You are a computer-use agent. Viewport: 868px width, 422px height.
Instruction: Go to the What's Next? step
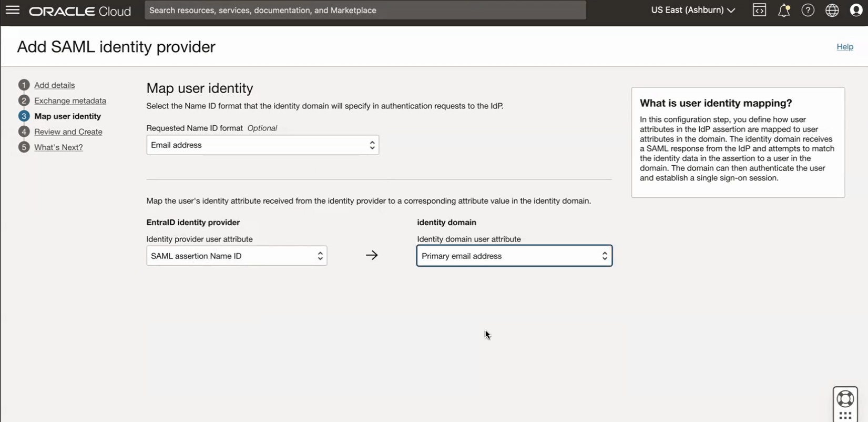(58, 147)
